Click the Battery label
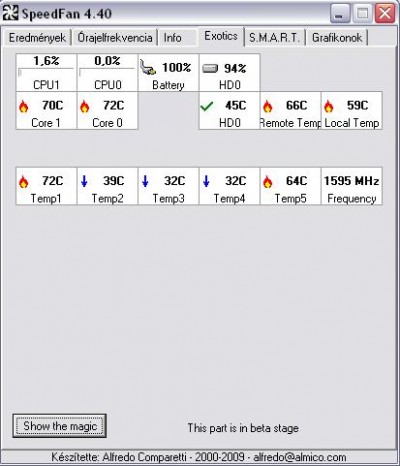The height and width of the screenshot is (466, 400). tap(168, 85)
